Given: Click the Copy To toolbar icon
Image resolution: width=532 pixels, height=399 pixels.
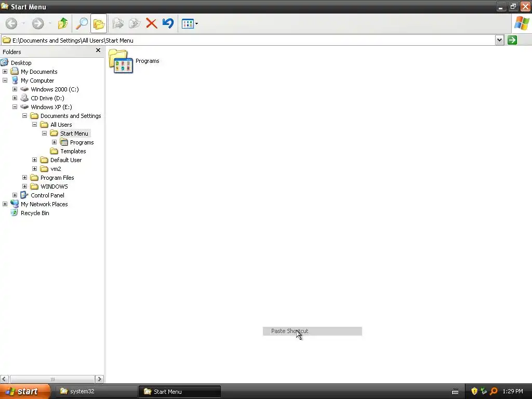Looking at the screenshot, I should [135, 23].
